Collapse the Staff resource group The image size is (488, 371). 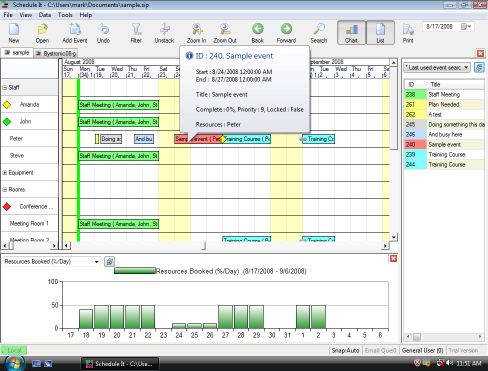5,88
